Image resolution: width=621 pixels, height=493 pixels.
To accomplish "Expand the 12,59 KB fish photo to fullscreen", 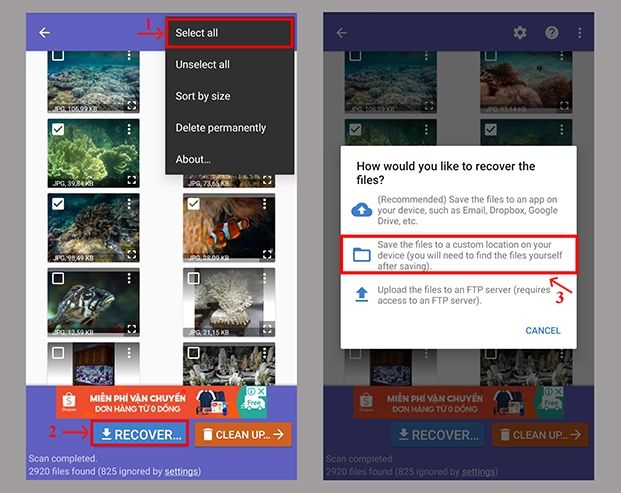I will point(131,328).
